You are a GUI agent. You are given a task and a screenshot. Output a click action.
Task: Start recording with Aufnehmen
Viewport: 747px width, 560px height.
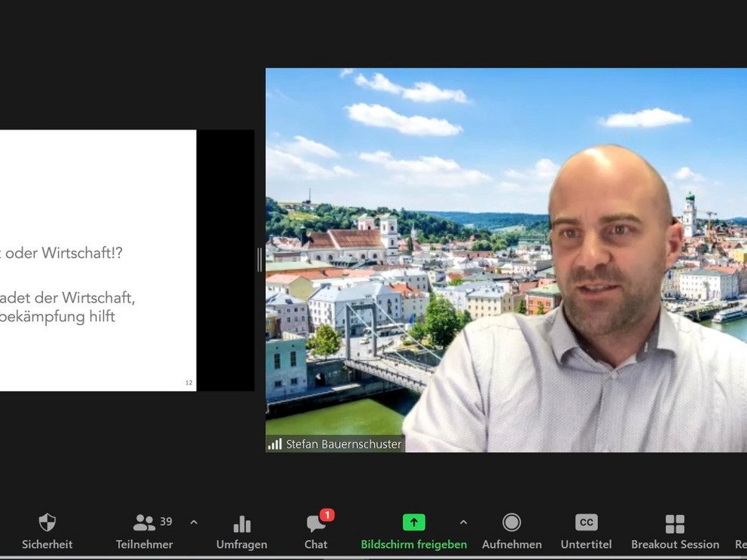coord(511,531)
